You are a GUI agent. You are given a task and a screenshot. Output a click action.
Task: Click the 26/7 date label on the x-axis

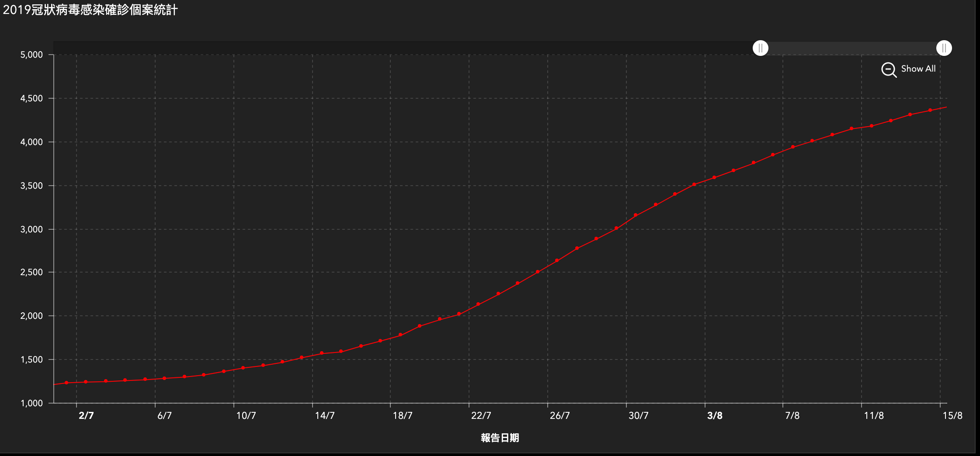pos(560,415)
